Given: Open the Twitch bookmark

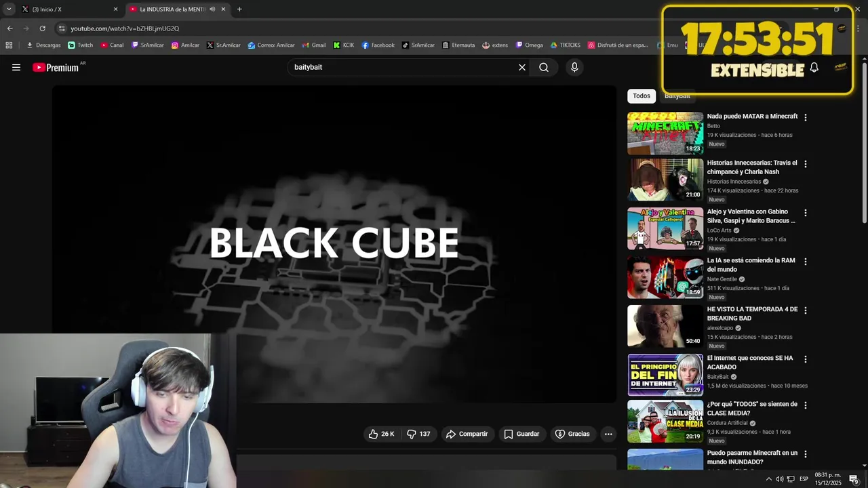Looking at the screenshot, I should pyautogui.click(x=81, y=45).
